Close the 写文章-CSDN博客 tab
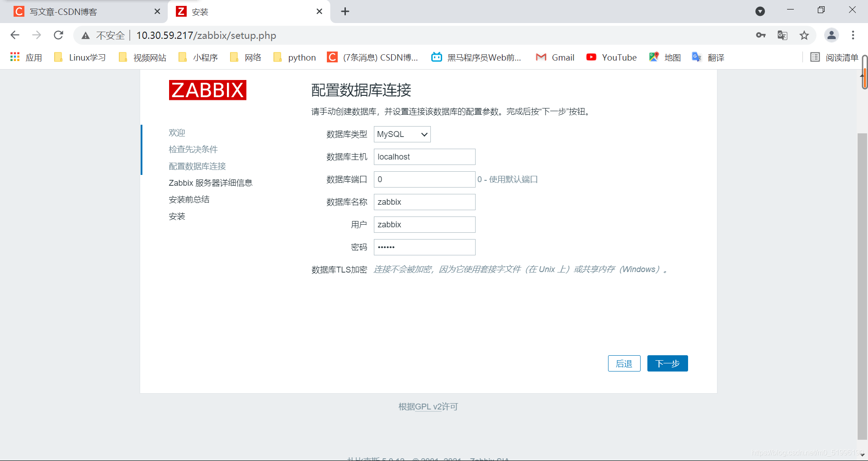This screenshot has height=461, width=868. (x=157, y=11)
